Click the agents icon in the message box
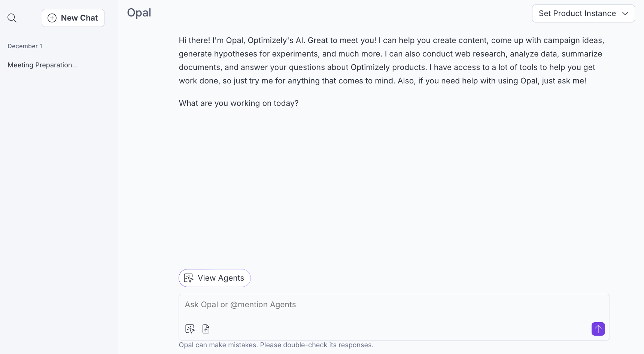The image size is (644, 354). tap(190, 329)
